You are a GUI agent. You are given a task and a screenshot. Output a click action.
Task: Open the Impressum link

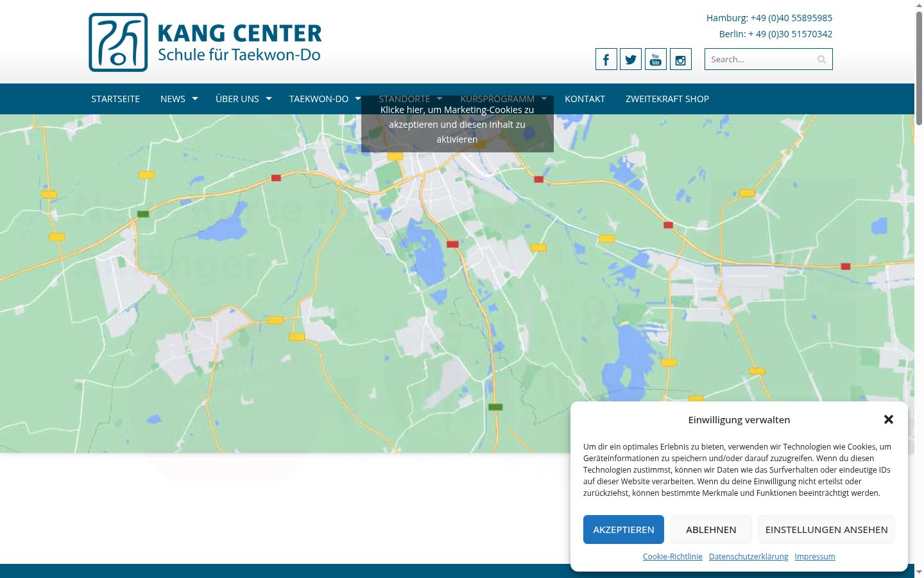pos(815,557)
